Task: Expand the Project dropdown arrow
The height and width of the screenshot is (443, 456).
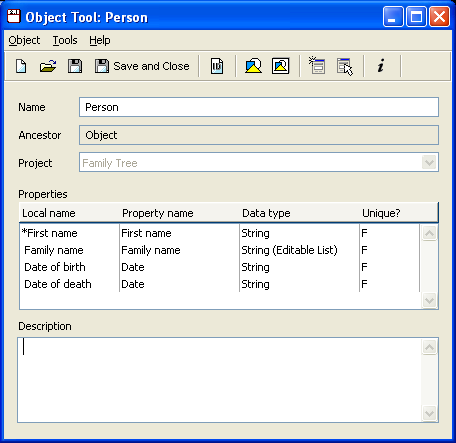Action: (429, 163)
